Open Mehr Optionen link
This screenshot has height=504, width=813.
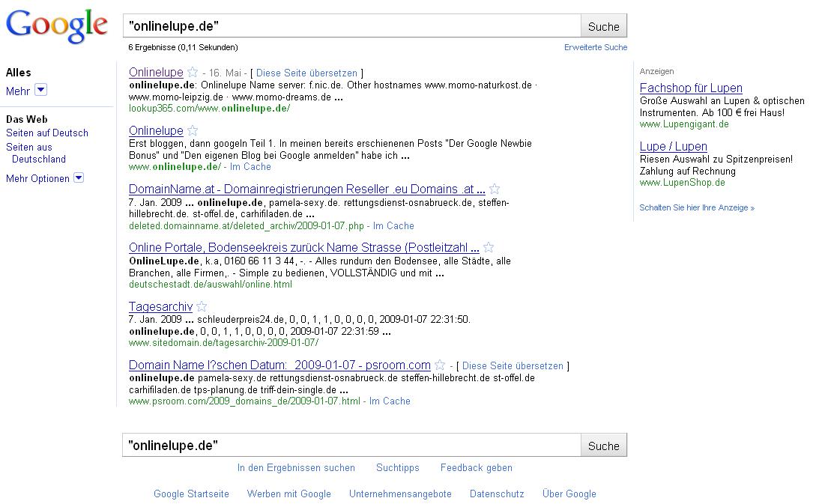pos(38,179)
